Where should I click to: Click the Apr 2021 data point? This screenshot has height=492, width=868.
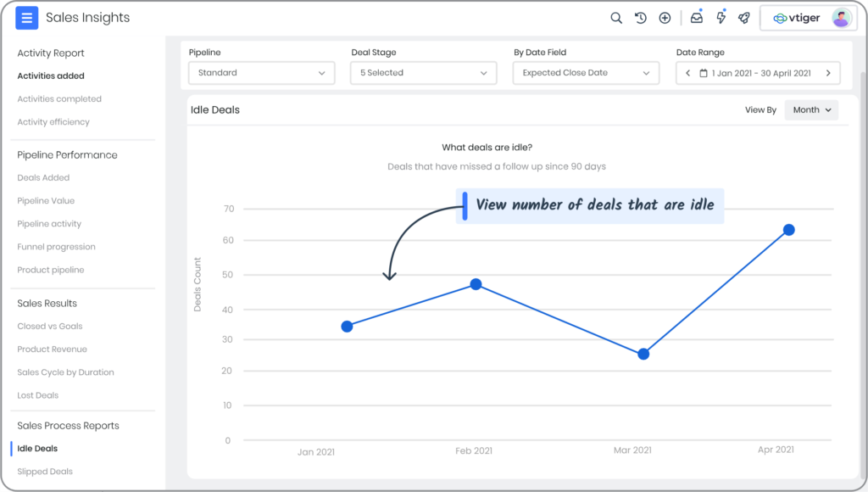point(789,230)
